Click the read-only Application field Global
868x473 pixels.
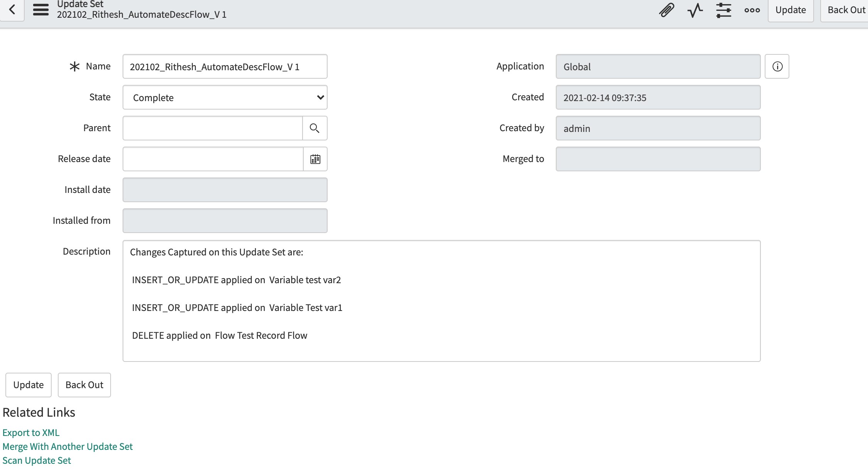pos(658,66)
